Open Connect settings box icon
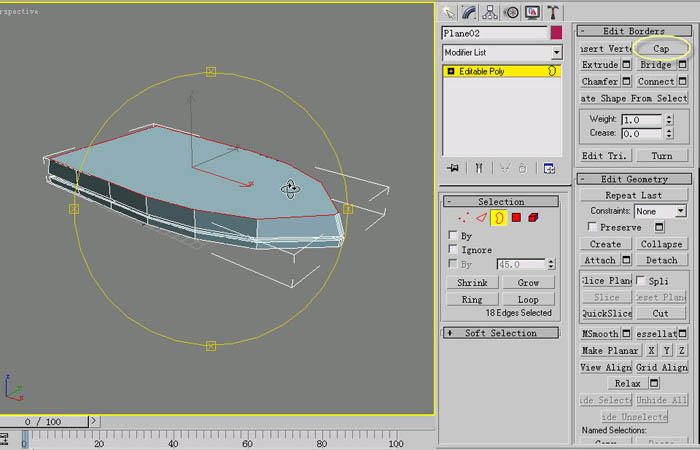 [x=683, y=81]
